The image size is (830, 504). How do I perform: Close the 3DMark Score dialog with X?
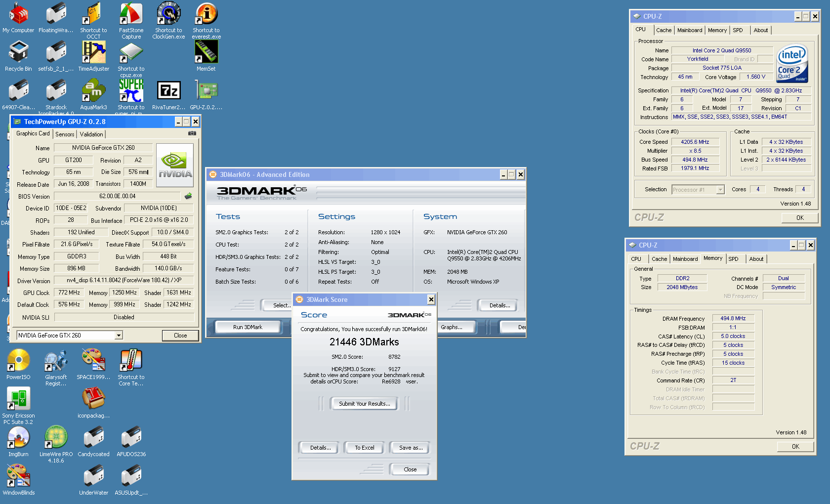click(431, 299)
